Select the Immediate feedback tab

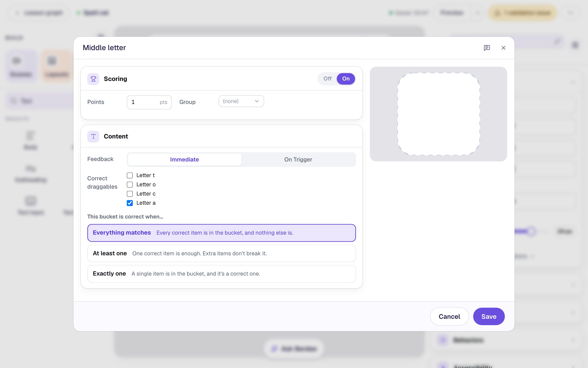pos(184,159)
